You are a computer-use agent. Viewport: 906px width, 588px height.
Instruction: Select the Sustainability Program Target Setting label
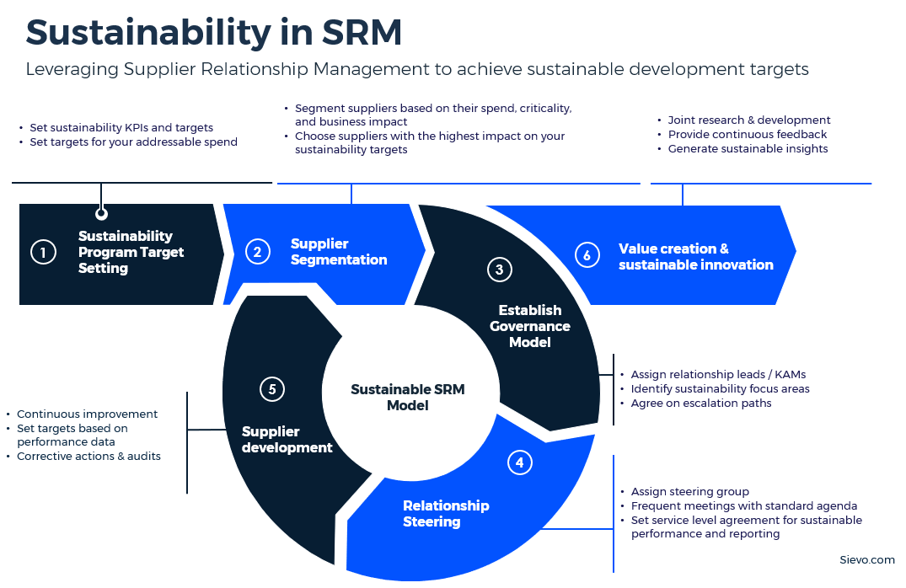[131, 252]
